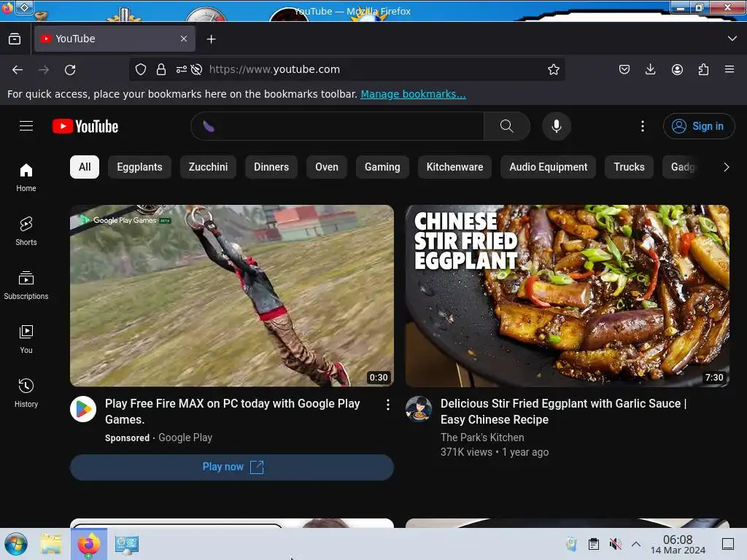Open the You section

[26, 339]
